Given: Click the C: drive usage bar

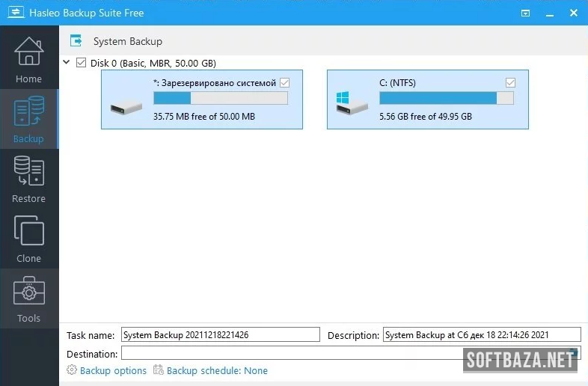Looking at the screenshot, I should (446, 98).
